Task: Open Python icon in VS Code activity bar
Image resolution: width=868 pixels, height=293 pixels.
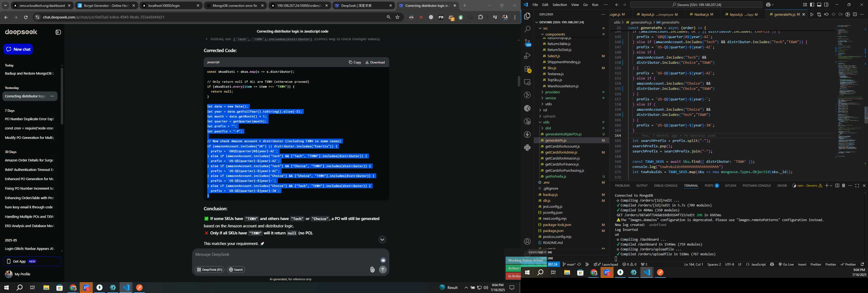Action: point(527,148)
